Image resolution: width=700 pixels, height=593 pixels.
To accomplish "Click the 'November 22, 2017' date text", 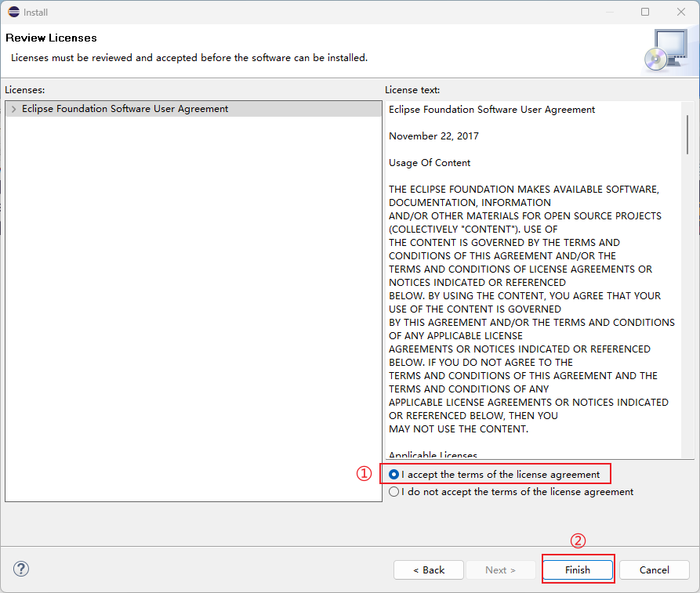I will 433,136.
